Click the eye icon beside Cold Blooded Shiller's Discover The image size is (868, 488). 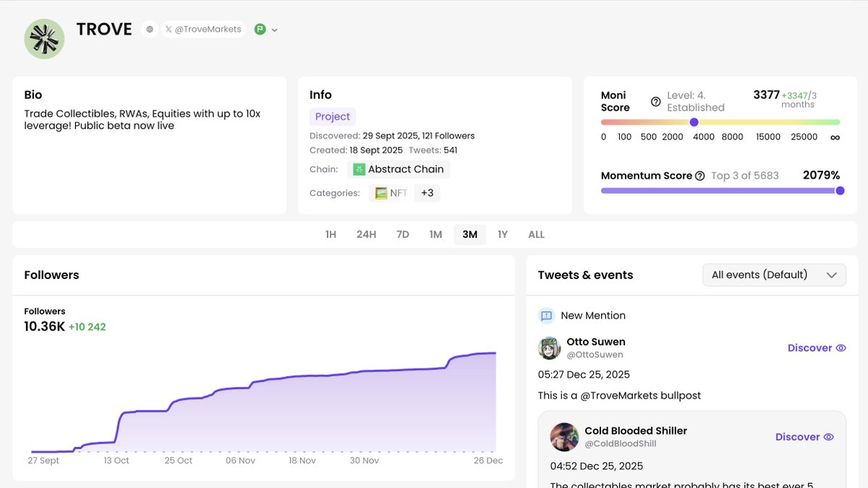coord(829,437)
